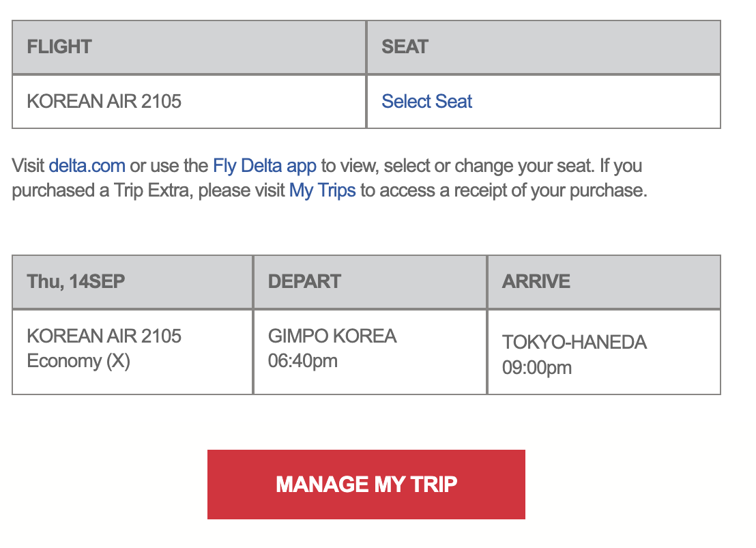The image size is (756, 548).
Task: Select the GIMPO KOREA departure airport text
Action: click(332, 336)
